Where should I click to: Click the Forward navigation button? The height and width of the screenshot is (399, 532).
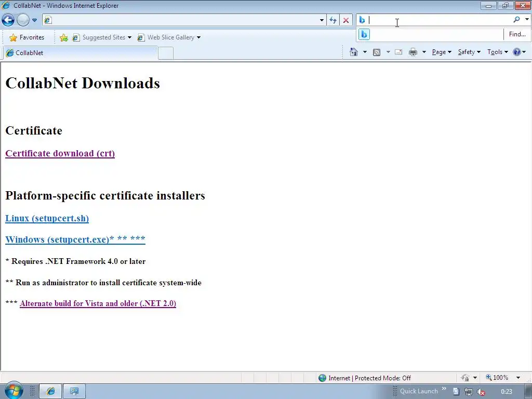point(23,20)
